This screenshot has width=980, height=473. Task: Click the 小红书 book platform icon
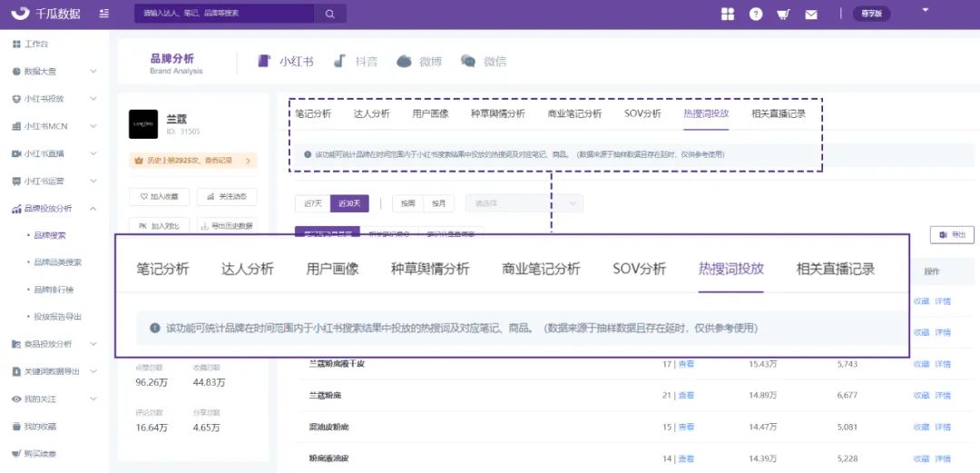click(x=264, y=62)
